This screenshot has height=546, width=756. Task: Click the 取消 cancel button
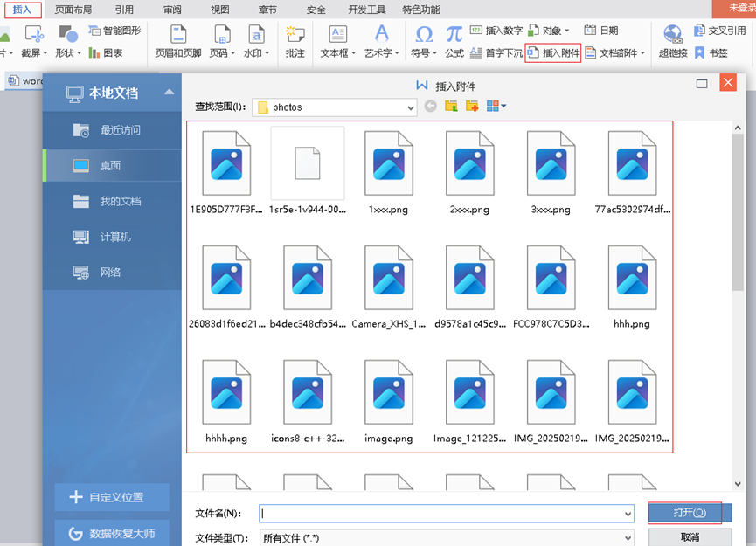(x=690, y=537)
